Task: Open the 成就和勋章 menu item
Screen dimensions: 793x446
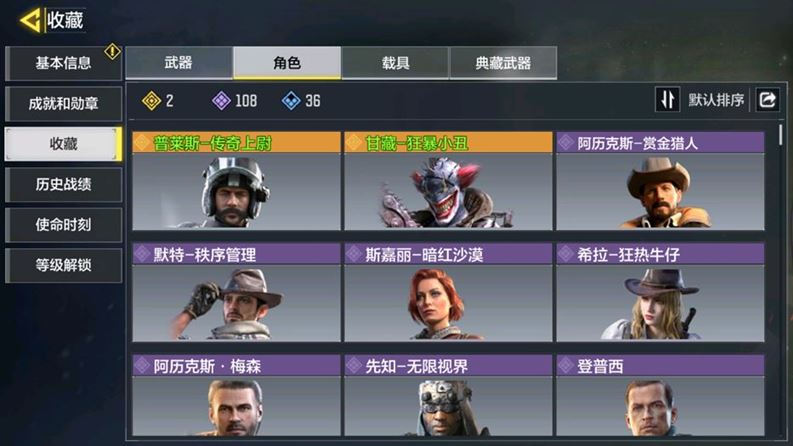Action: coord(63,104)
